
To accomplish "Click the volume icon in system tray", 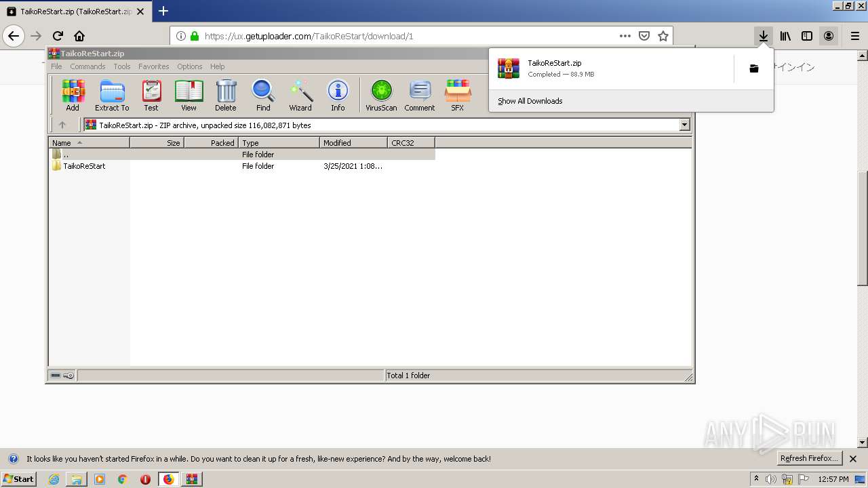I will click(x=771, y=479).
